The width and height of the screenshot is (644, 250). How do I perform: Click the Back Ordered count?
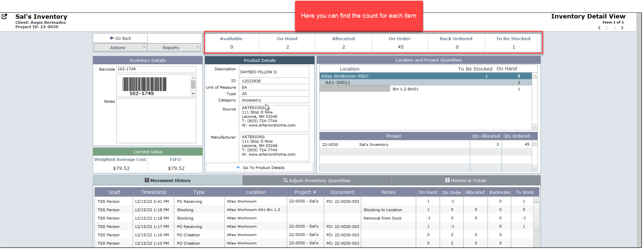(457, 47)
